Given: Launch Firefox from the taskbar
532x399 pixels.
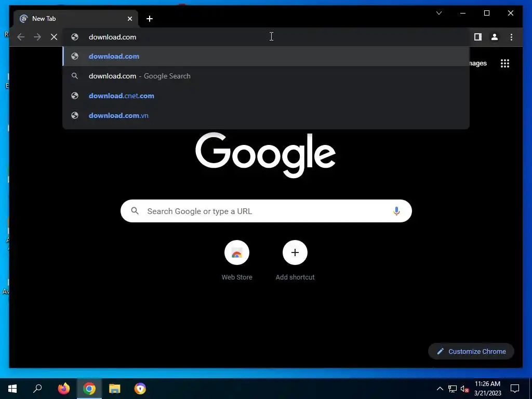Looking at the screenshot, I should coord(64,389).
